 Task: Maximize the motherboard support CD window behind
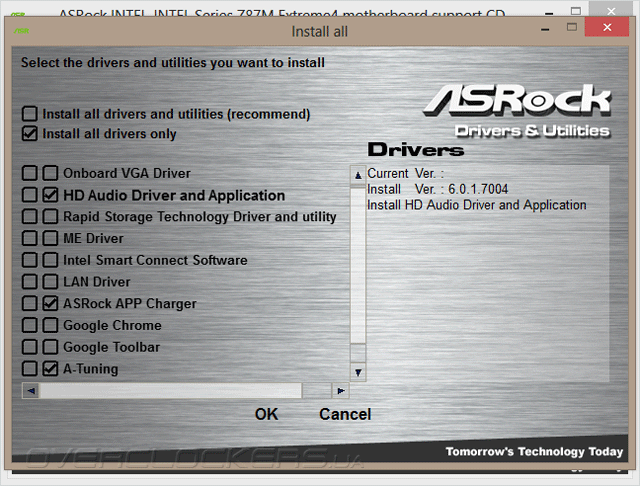tap(576, 11)
